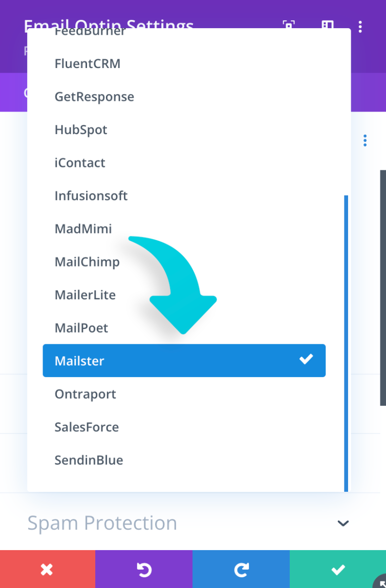
Task: Save settings with the green checkmark
Action: click(x=338, y=569)
